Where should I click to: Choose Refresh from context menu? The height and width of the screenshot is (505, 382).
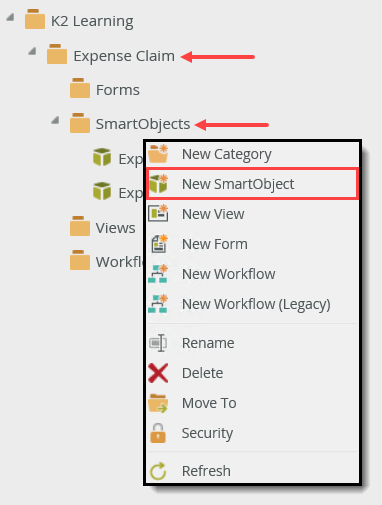click(253, 471)
